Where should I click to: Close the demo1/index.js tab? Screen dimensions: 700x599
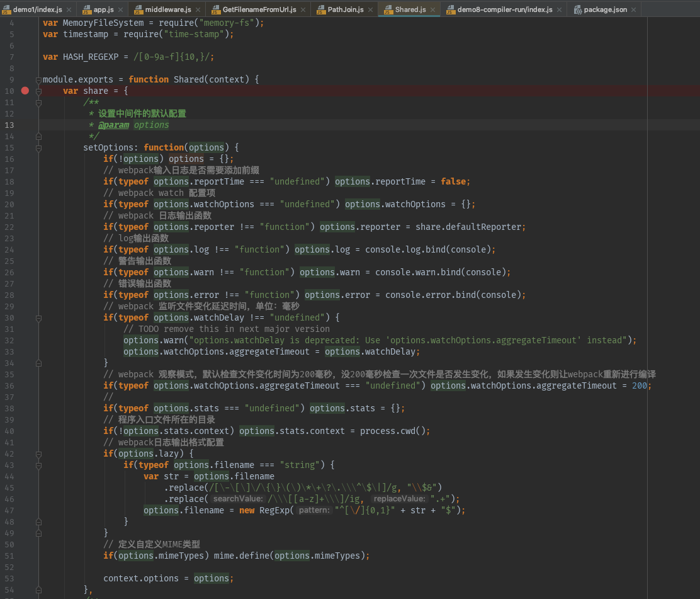[x=69, y=9]
